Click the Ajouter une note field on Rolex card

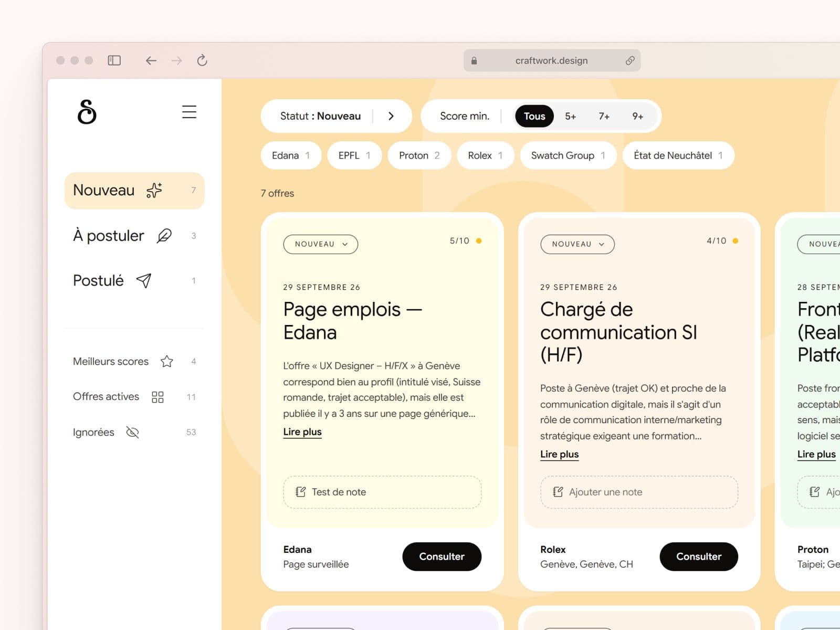(639, 492)
